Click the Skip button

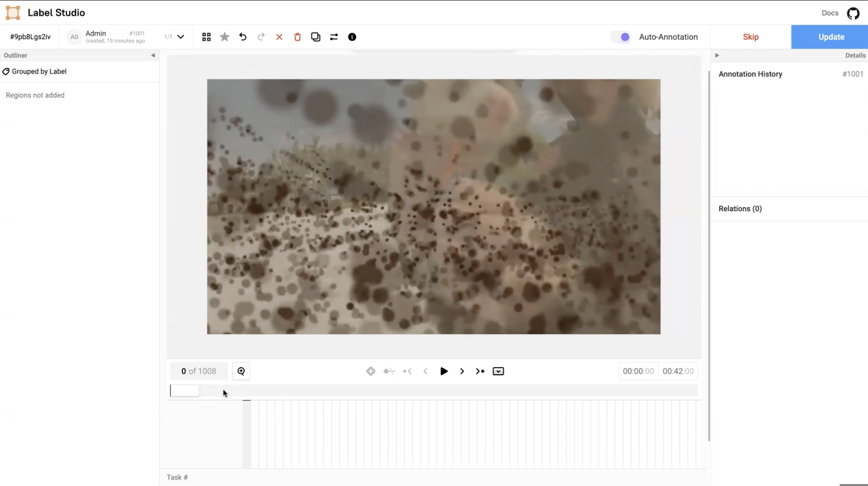tap(751, 37)
